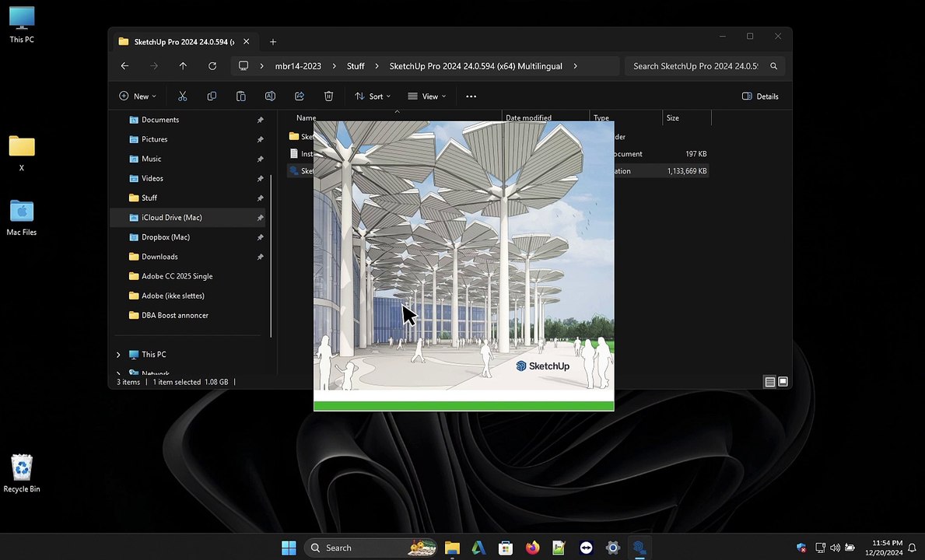Expand chevron before mbr14-2023 breadcrumb
This screenshot has height=560, width=925.
pos(261,66)
